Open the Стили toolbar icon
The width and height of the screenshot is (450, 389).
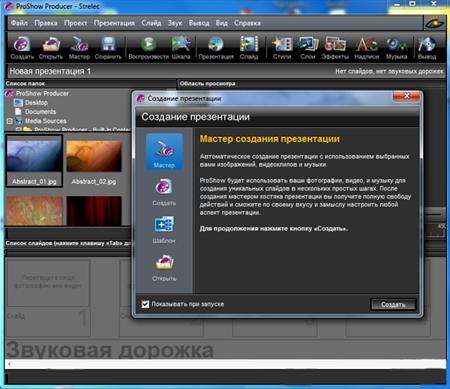click(x=282, y=48)
